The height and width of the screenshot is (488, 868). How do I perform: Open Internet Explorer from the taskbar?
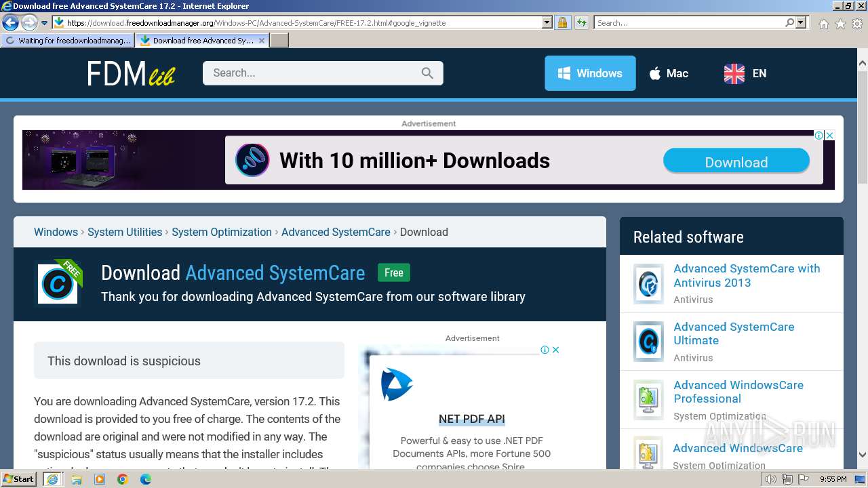(52, 479)
